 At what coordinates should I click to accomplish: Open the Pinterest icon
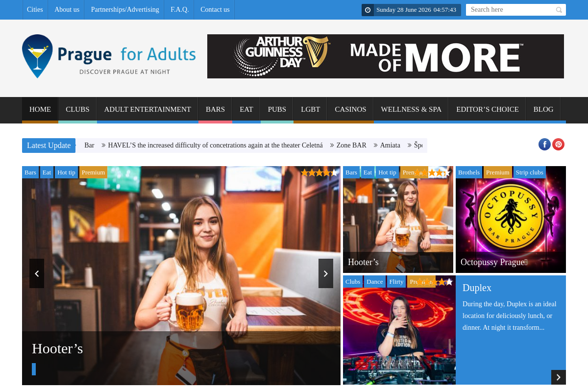coord(559,144)
